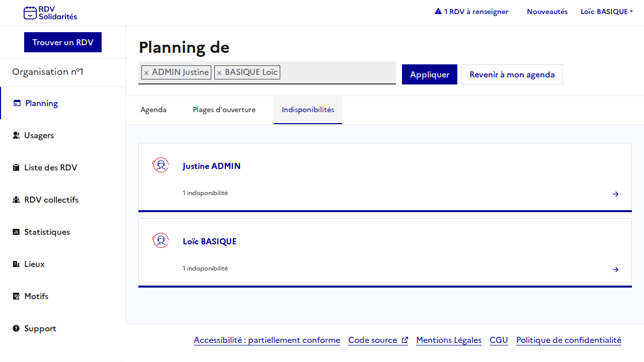Click the Motifs edit icon

16,296
